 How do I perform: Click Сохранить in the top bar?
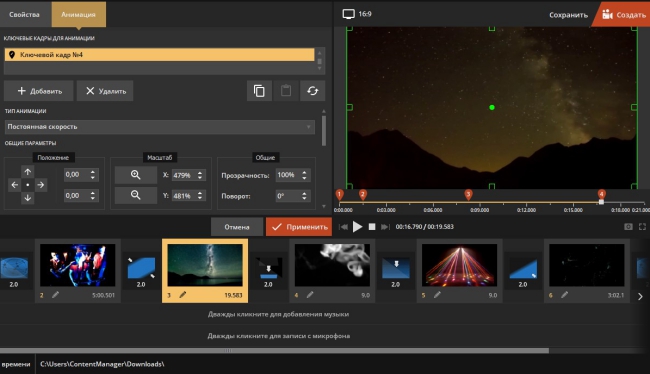point(568,15)
